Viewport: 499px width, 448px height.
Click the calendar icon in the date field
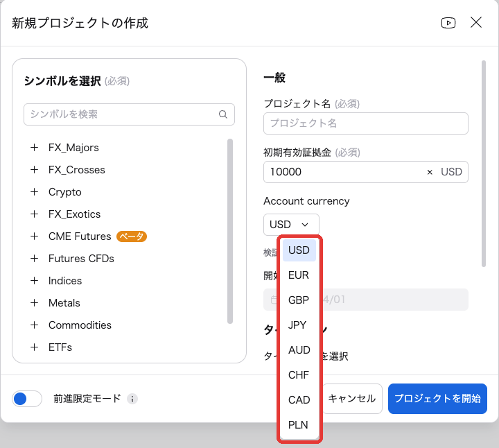tap(273, 300)
